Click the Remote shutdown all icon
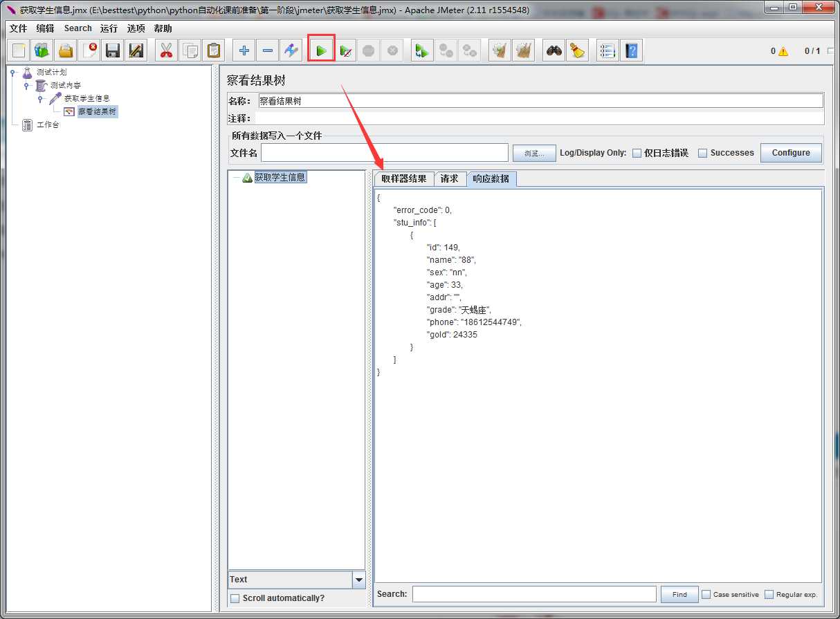840x619 pixels. coord(470,50)
